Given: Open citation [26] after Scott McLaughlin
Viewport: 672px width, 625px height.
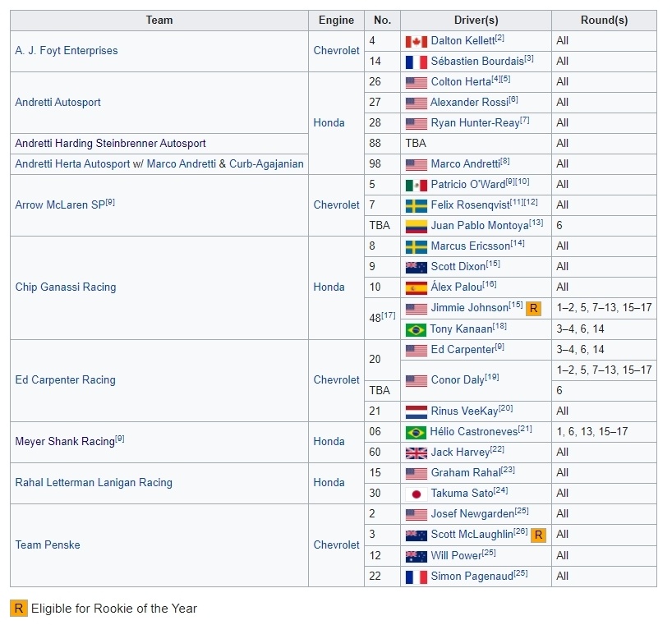Looking at the screenshot, I should (521, 531).
